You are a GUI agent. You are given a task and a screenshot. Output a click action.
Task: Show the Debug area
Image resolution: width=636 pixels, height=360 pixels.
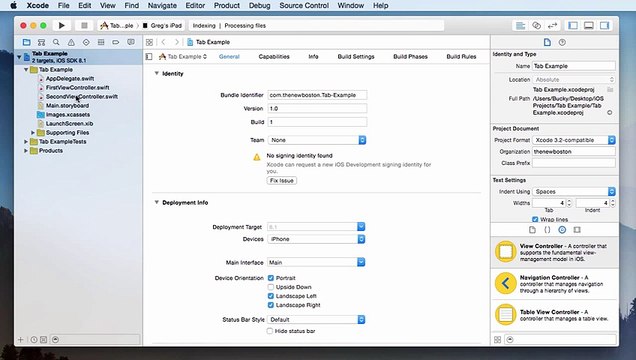(x=589, y=26)
